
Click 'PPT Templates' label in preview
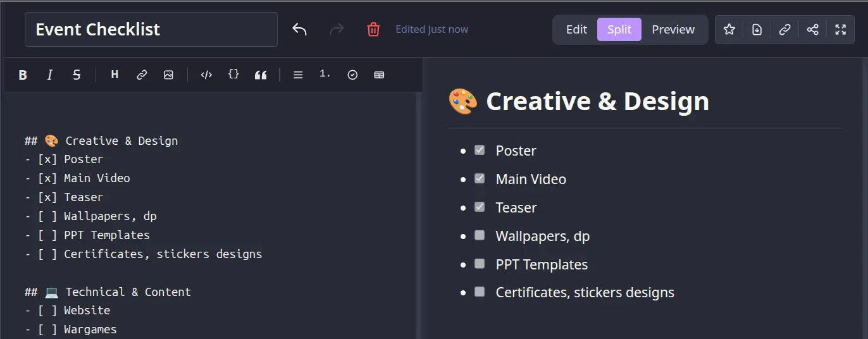click(x=542, y=265)
